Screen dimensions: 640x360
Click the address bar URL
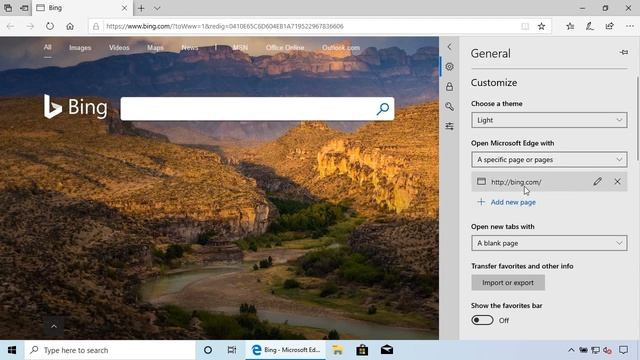point(225,26)
